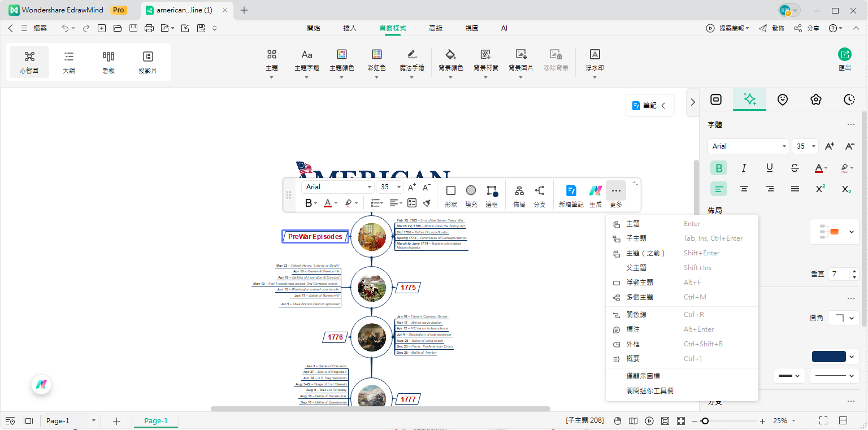Viewport: 868px width, 430px height.
Task: Click the dark blue color swatch
Action: pos(828,357)
